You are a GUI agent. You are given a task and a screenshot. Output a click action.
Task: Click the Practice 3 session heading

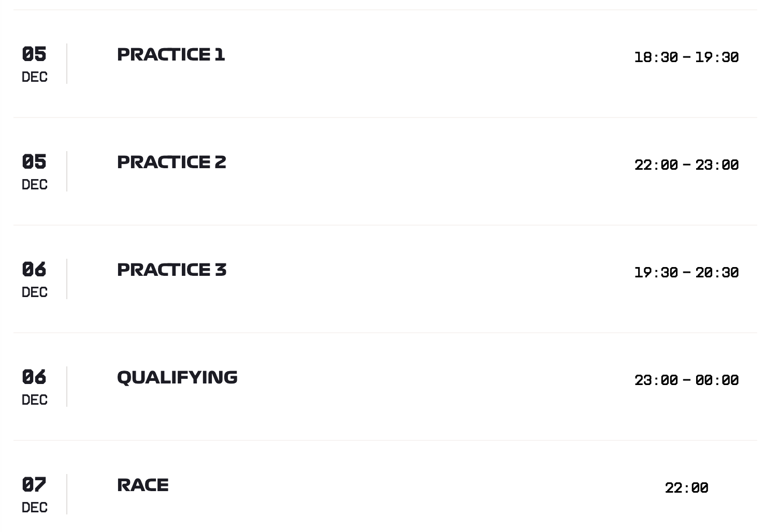coord(171,270)
